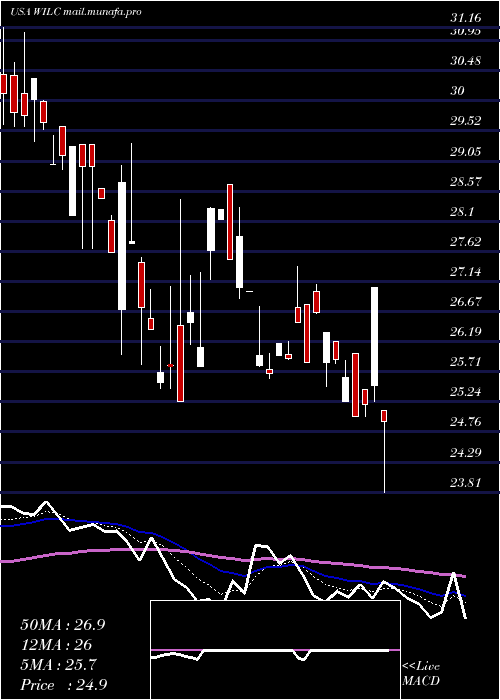Click the 28.57 price axis label

[x=466, y=182]
